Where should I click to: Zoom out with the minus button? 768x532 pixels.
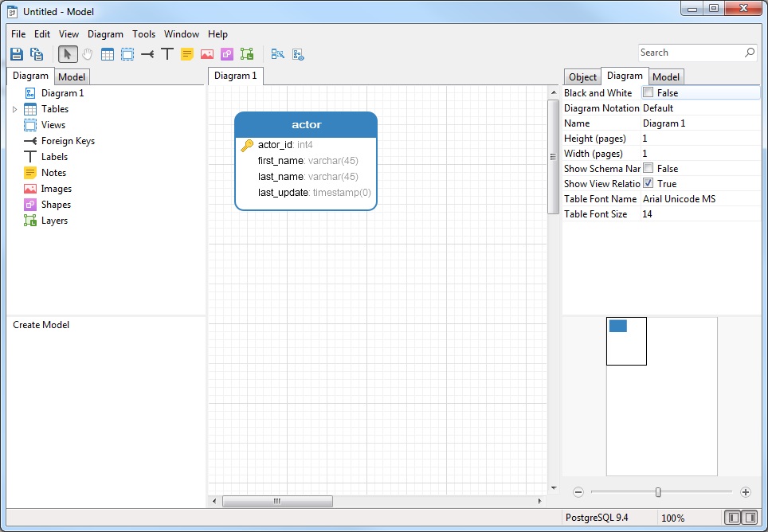[x=578, y=492]
